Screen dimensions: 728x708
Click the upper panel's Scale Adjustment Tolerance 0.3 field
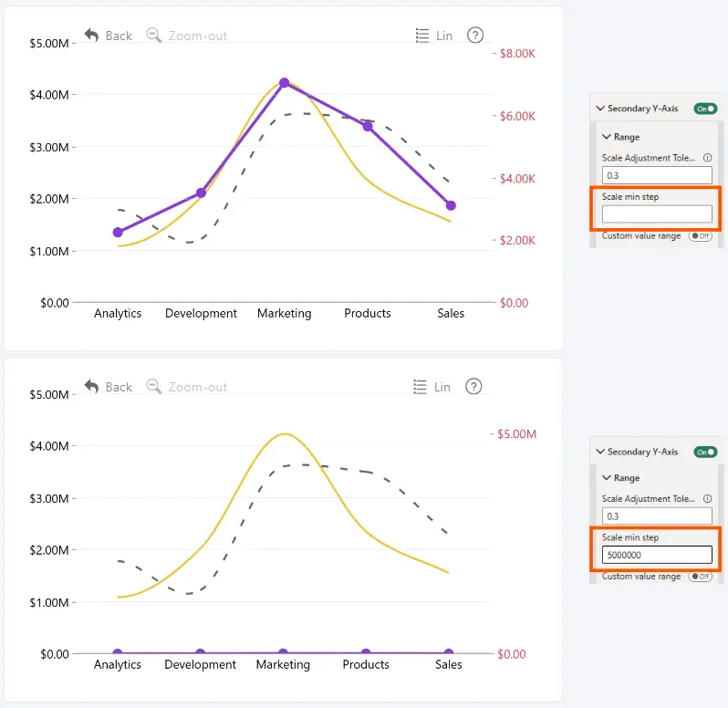pyautogui.click(x=657, y=175)
